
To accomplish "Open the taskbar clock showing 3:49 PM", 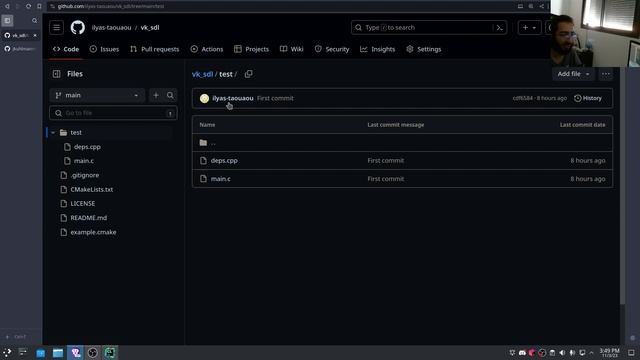I will click(609, 353).
